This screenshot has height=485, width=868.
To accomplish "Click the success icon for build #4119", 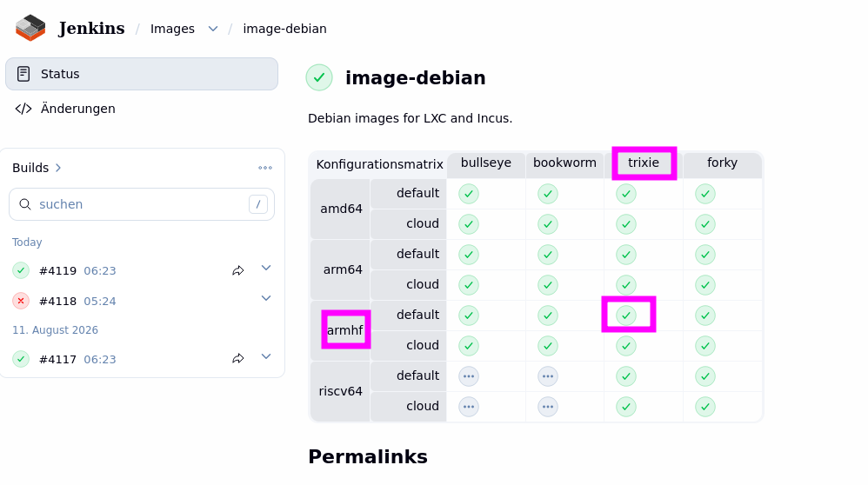I will (21, 270).
